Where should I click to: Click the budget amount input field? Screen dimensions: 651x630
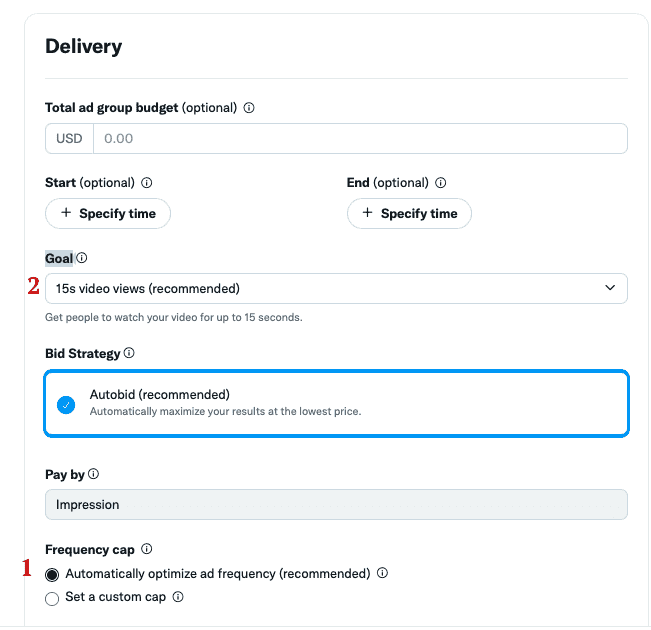[x=360, y=138]
